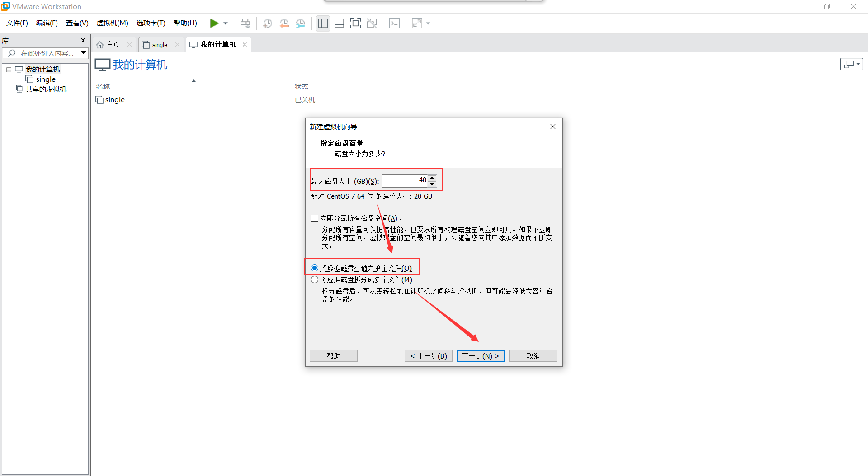Power on the virtual machine with the green play icon
This screenshot has width=868, height=476.
coord(215,23)
